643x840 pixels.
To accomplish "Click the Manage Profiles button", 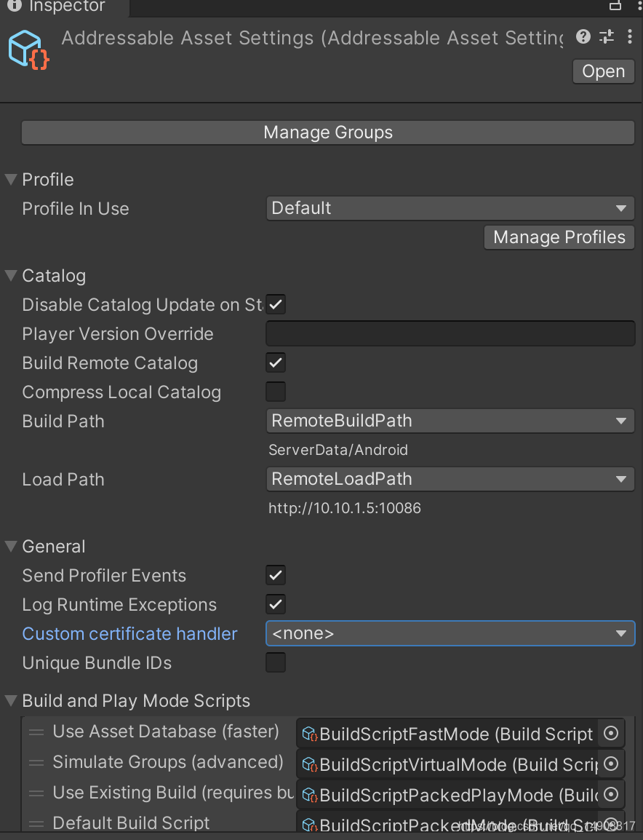I will pyautogui.click(x=559, y=237).
